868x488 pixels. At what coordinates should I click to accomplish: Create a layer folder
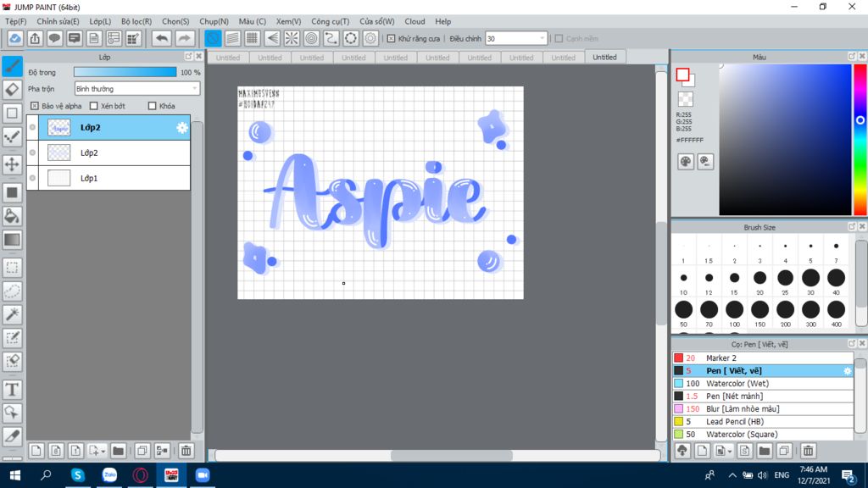[x=118, y=451]
